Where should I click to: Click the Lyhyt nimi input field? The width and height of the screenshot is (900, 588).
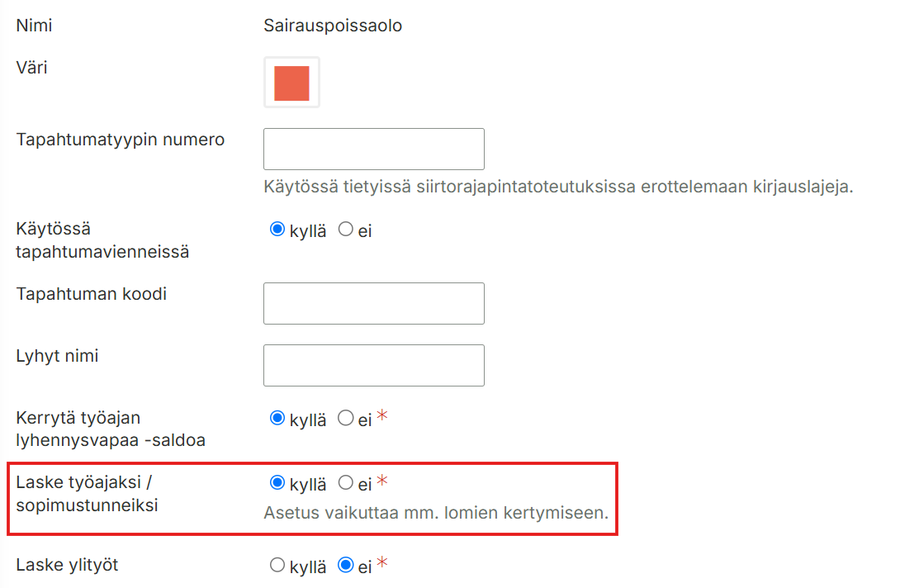tap(374, 365)
